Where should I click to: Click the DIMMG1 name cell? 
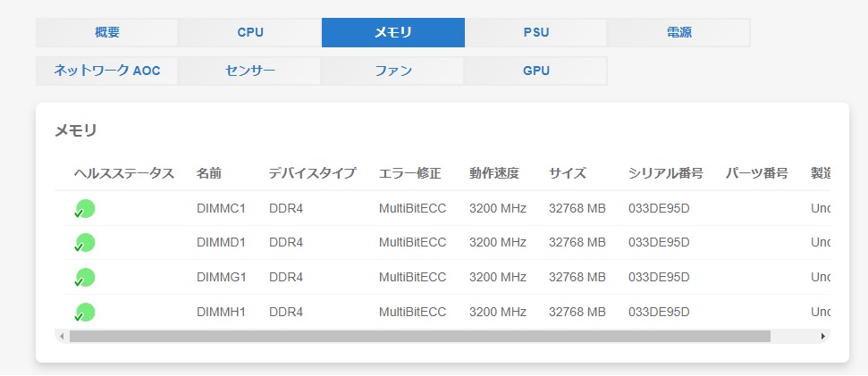(221, 278)
